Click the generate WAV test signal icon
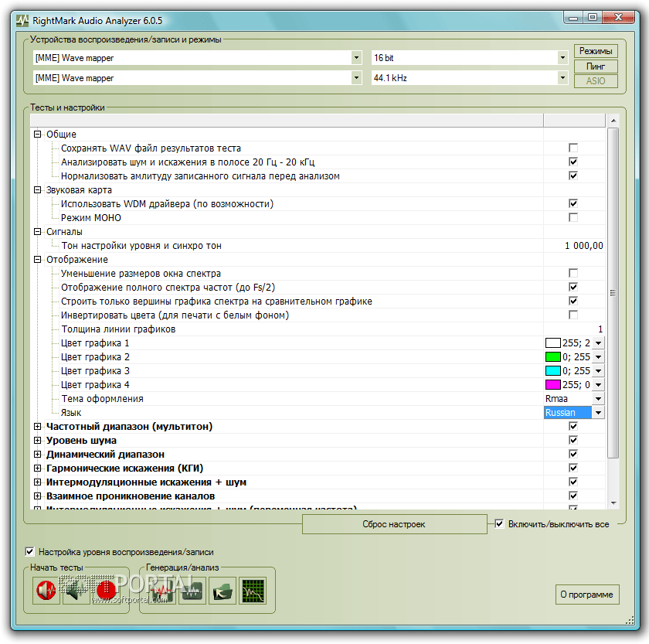The width and height of the screenshot is (649, 644). [161, 591]
